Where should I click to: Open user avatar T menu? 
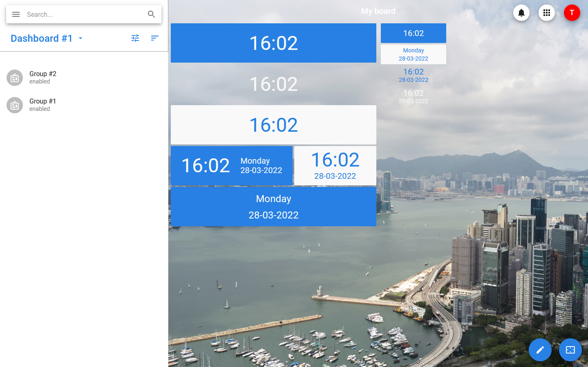click(x=572, y=13)
